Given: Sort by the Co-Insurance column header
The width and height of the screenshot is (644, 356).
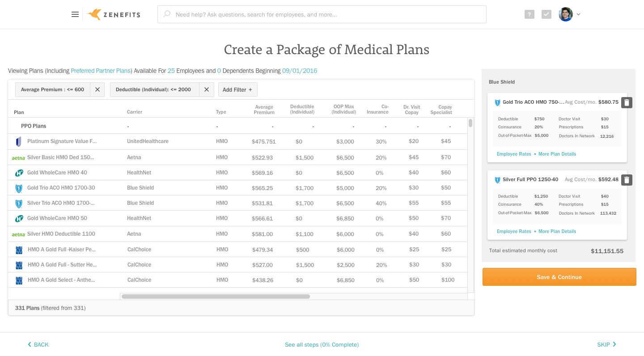Looking at the screenshot, I should [377, 110].
